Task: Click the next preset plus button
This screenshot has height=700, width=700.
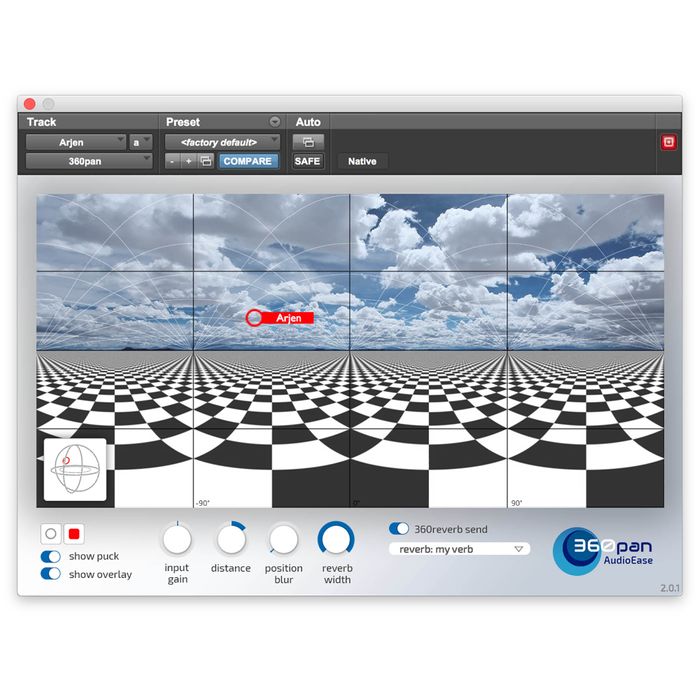Action: pos(188,161)
